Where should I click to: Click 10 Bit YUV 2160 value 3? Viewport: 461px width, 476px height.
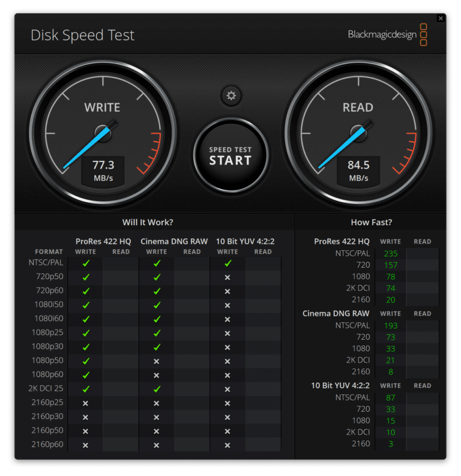391,444
